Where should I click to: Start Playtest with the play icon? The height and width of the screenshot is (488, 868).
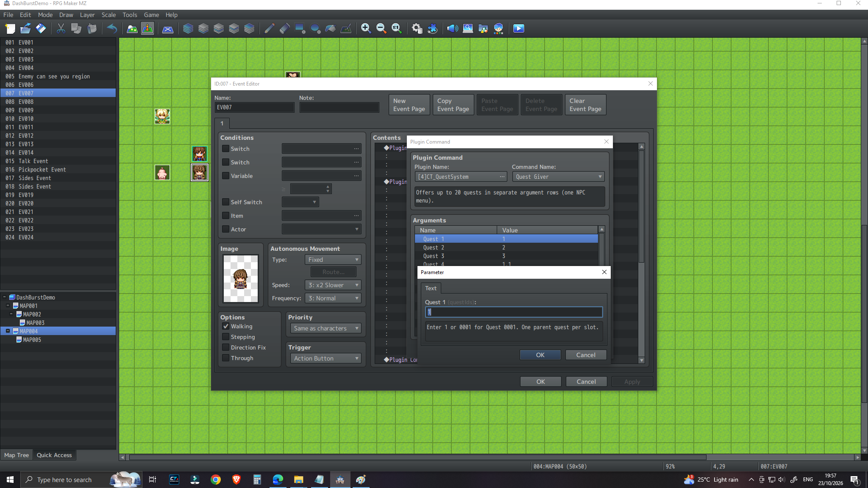[x=519, y=28]
